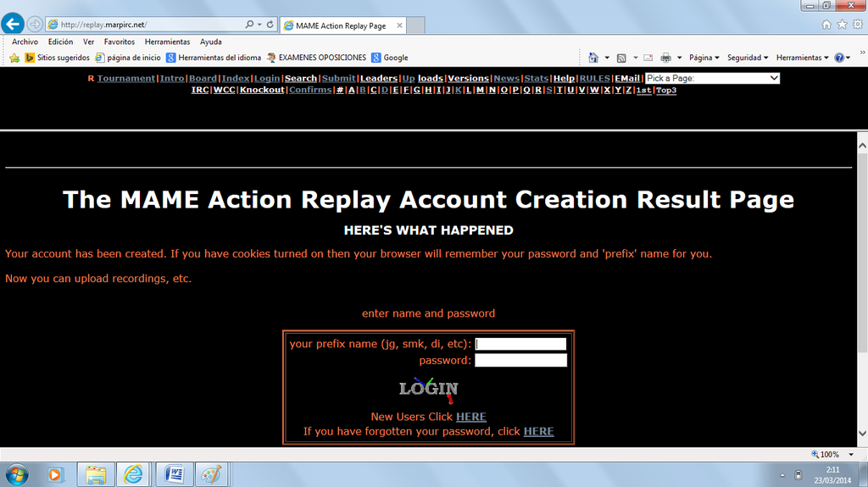Screen dimensions: 868x487
Task: Open the address bar search magnifier
Action: 249,25
